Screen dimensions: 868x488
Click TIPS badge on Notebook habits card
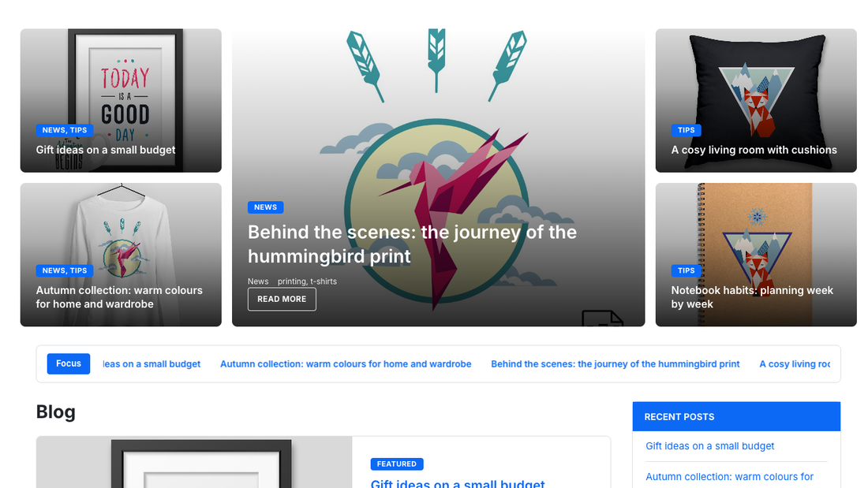tap(687, 270)
